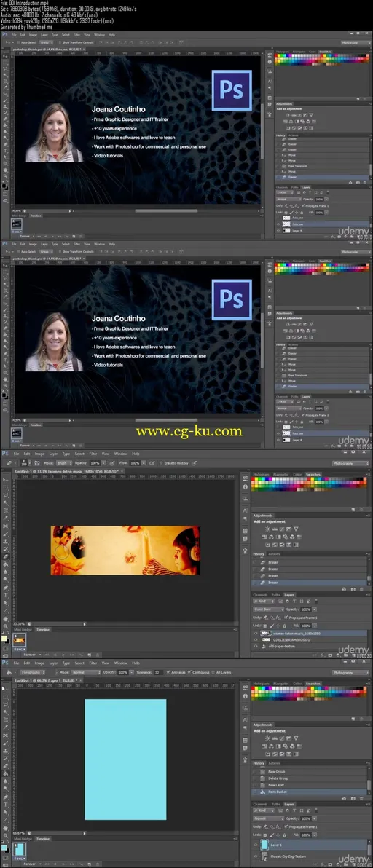The width and height of the screenshot is (373, 868).
Task: Toggle the Contiguous checkbox
Action: point(190,672)
